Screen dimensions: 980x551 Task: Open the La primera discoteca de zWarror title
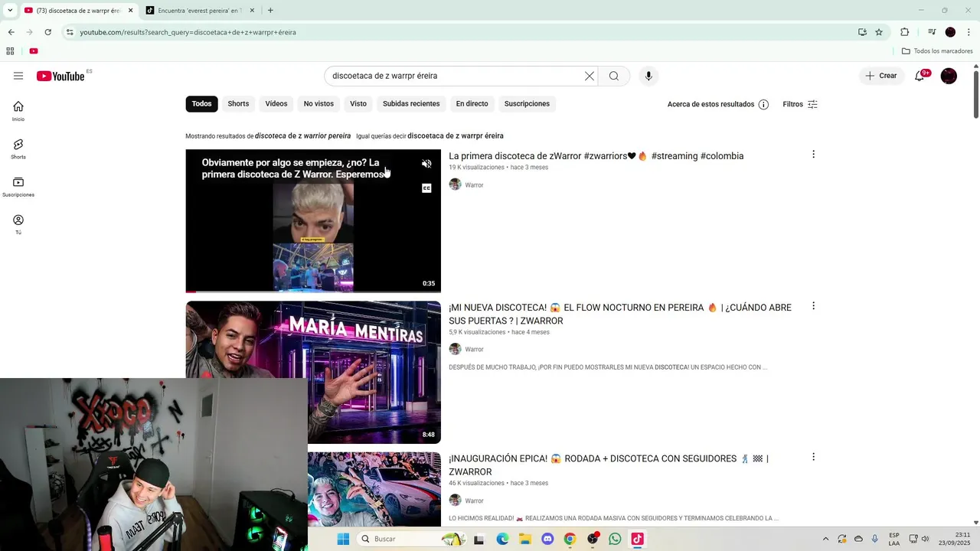pos(596,156)
